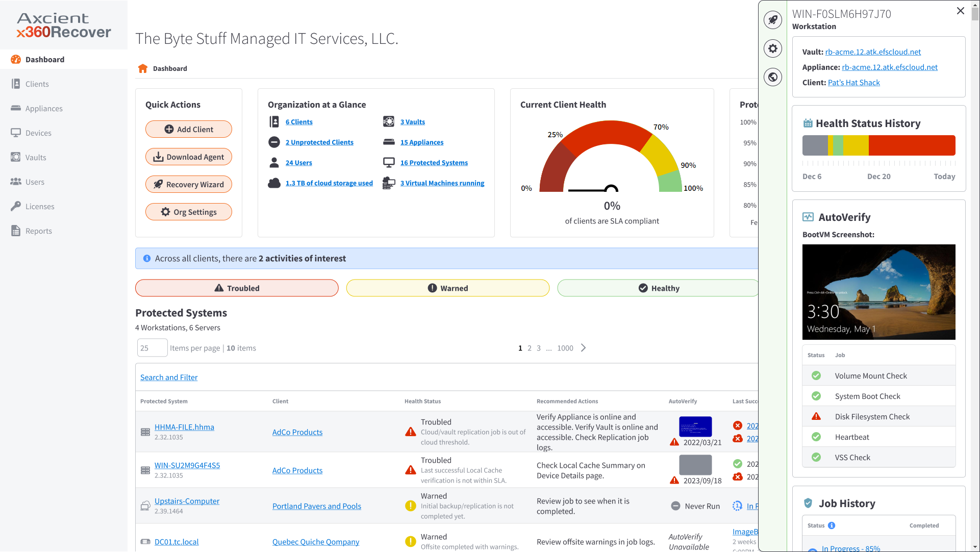Open the items per page box
The height and width of the screenshot is (552, 980).
(x=152, y=348)
